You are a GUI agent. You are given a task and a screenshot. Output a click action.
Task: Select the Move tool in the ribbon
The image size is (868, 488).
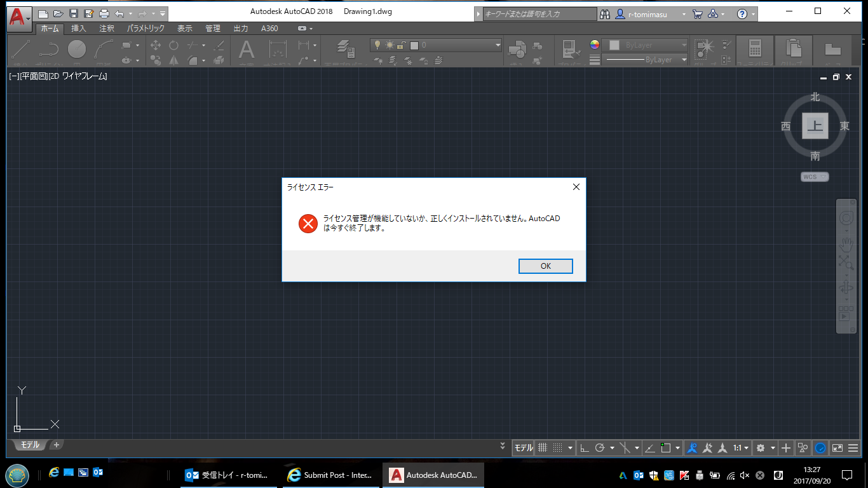click(x=156, y=46)
